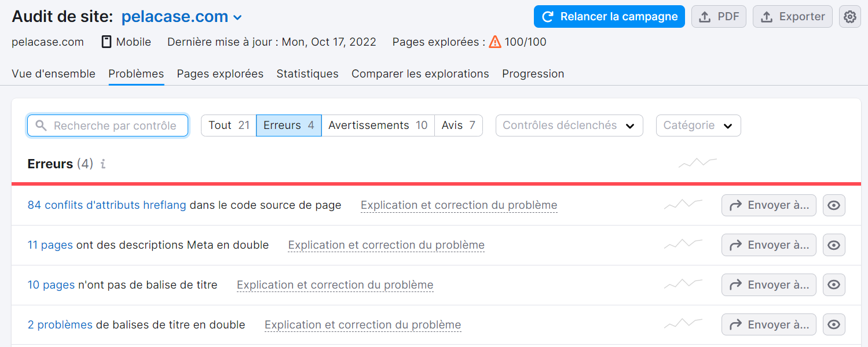The image size is (868, 347).
Task: Open the 11 pages link
Action: click(x=50, y=245)
